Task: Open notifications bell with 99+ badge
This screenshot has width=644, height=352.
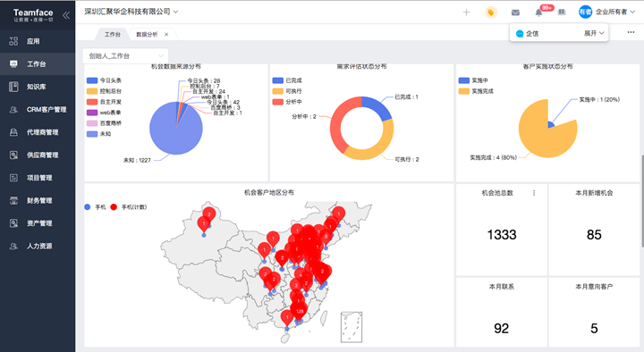Action: [x=538, y=13]
